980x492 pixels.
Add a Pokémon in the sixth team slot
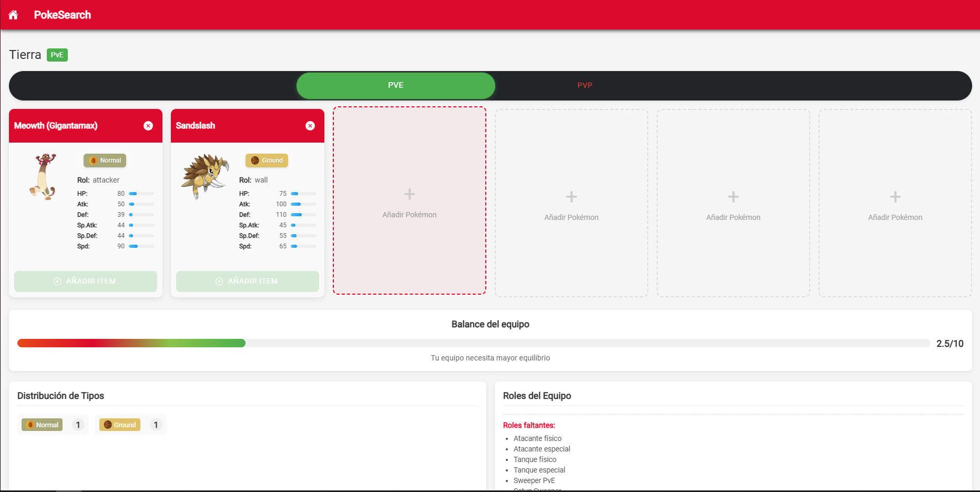pyautogui.click(x=895, y=203)
